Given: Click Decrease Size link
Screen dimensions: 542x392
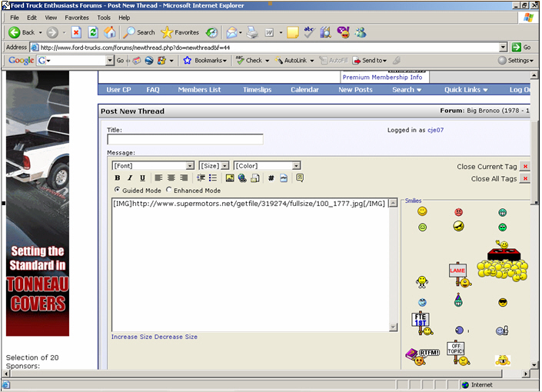Looking at the screenshot, I should tap(176, 337).
